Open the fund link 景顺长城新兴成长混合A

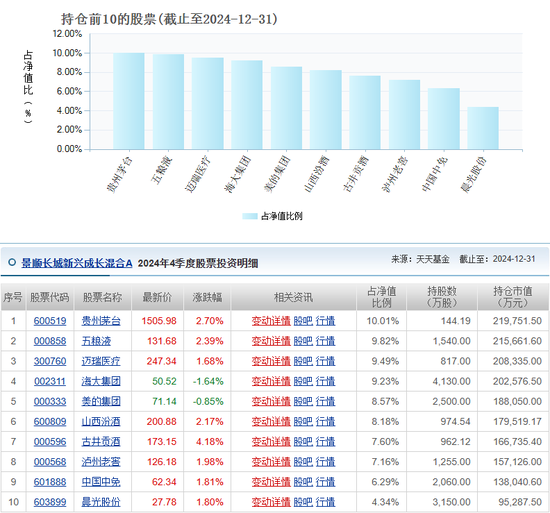pyautogui.click(x=77, y=263)
